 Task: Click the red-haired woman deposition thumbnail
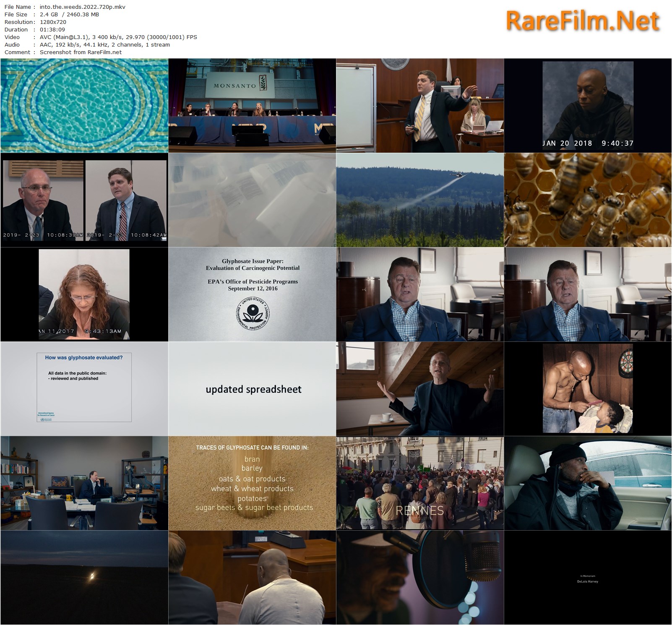pos(84,294)
